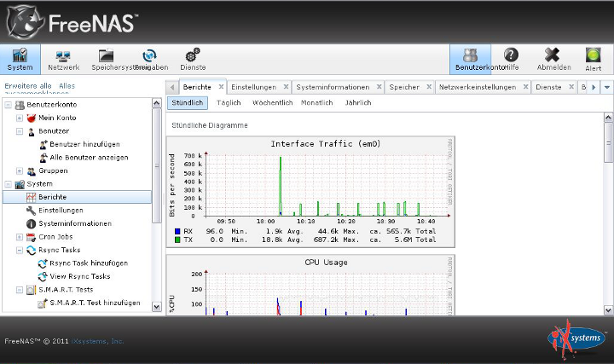Screen dimensions: 614x364
Task: Collapse the Benutzerkonto tree node
Action: tap(8, 105)
